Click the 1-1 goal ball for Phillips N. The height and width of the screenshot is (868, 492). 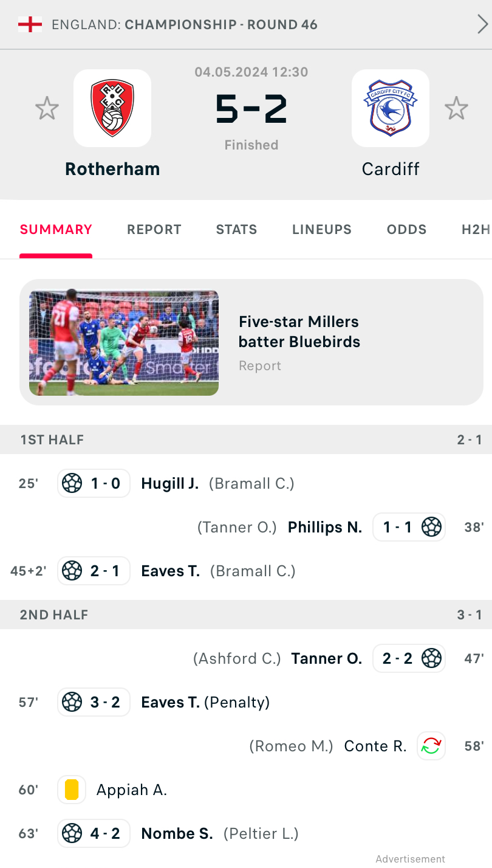(431, 527)
